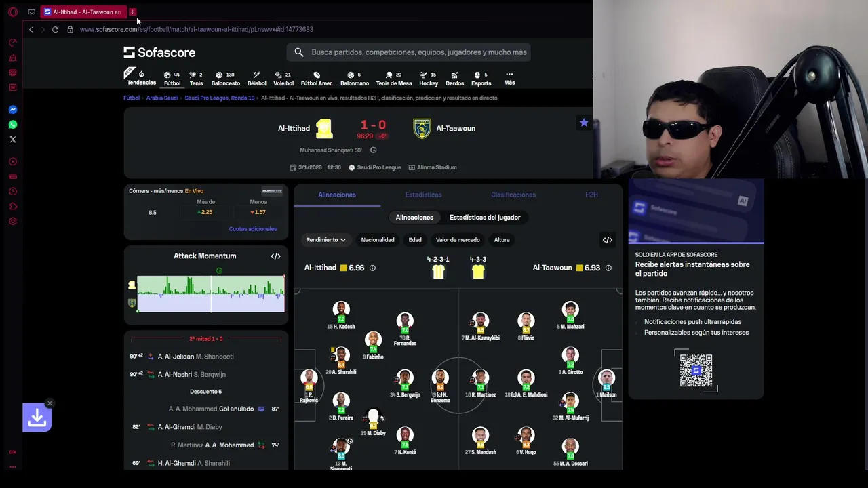Select Hockey sport category
The width and height of the screenshot is (868, 488).
(429, 79)
